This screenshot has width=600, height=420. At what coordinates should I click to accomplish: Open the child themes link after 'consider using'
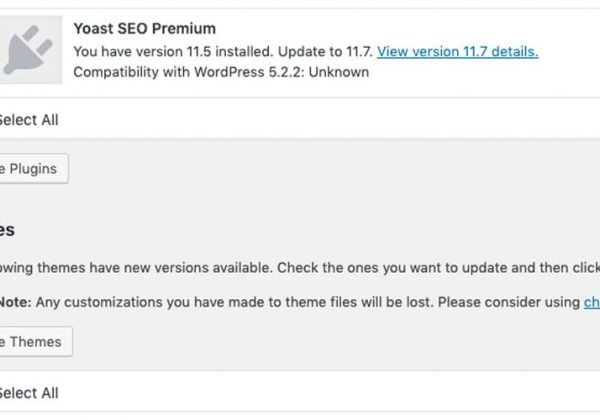tap(592, 302)
